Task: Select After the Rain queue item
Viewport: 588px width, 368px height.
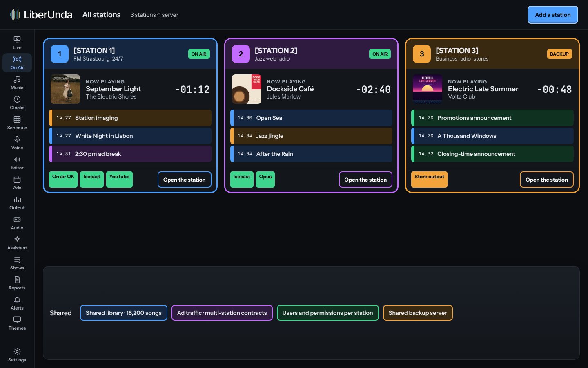Action: tap(311, 154)
